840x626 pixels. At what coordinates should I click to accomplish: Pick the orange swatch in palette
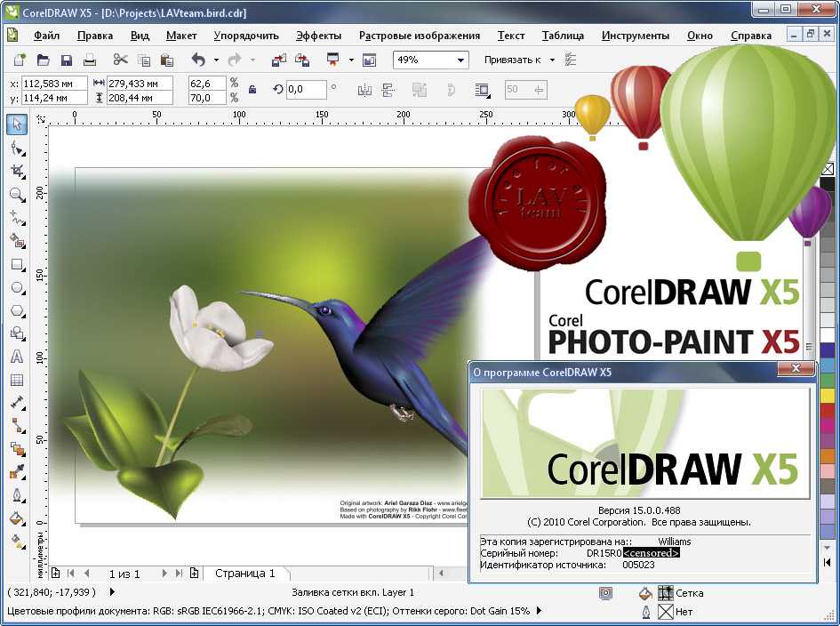[828, 456]
